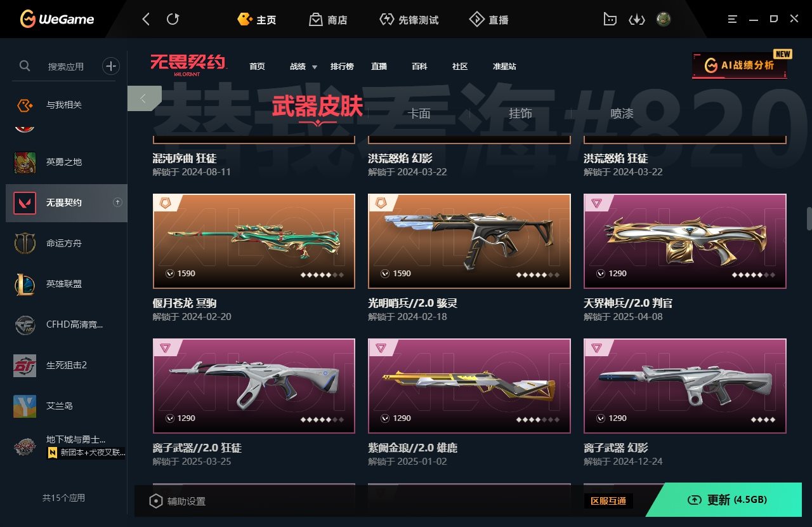Open WeGame hamburger menu
The width and height of the screenshot is (812, 527).
733,19
